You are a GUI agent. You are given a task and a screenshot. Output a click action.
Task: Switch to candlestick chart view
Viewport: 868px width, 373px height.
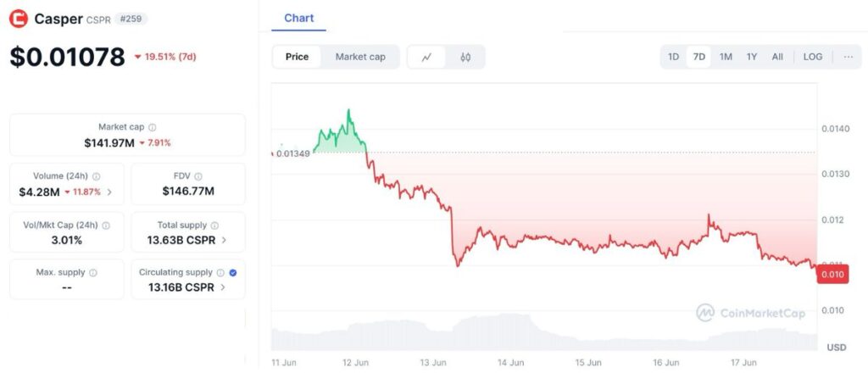click(x=465, y=57)
